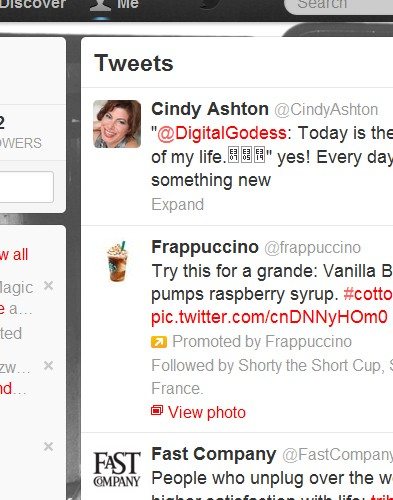Dismiss the first suggestion with its X
Image resolution: width=393 pixels, height=500 pixels.
pyautogui.click(x=49, y=285)
